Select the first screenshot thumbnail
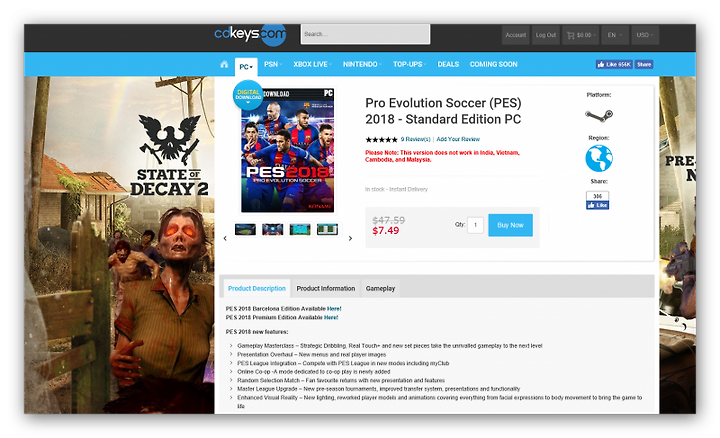Viewport: 720px width, 438px height. click(x=245, y=229)
